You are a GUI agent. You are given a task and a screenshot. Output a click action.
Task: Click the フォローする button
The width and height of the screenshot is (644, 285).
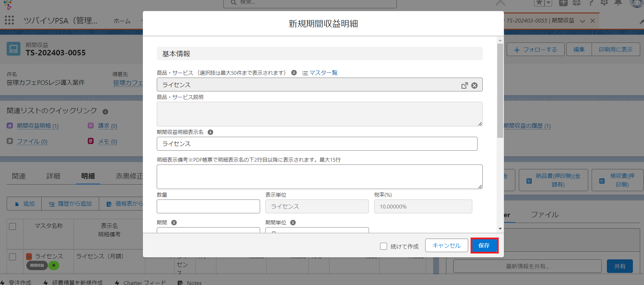pyautogui.click(x=535, y=50)
